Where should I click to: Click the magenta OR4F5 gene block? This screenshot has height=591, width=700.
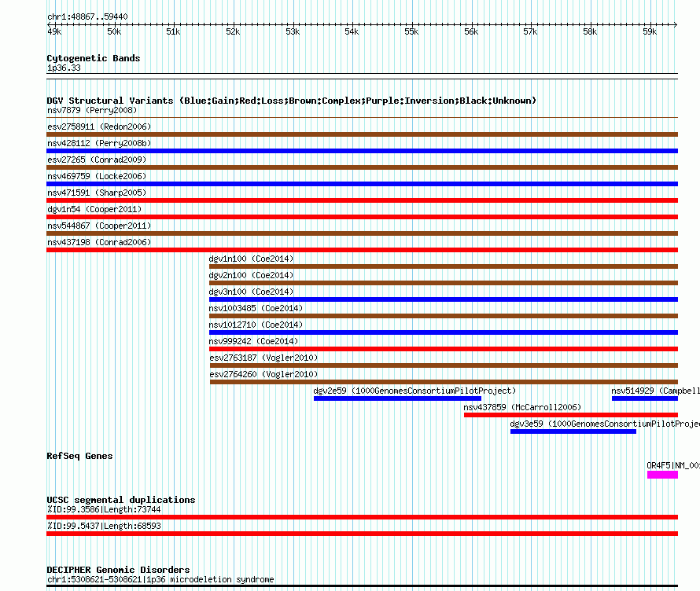pos(662,475)
